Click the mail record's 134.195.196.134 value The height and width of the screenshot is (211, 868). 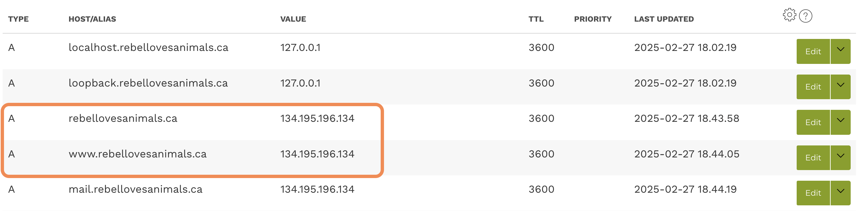(x=317, y=189)
